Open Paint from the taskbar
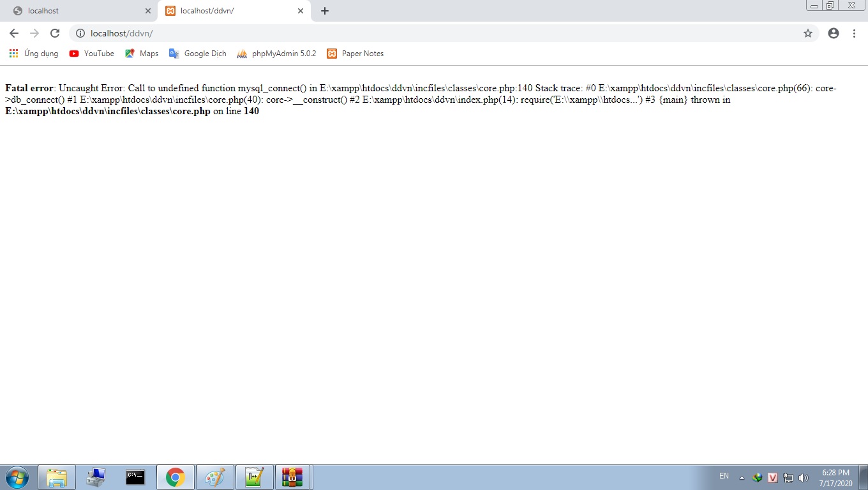 (214, 477)
